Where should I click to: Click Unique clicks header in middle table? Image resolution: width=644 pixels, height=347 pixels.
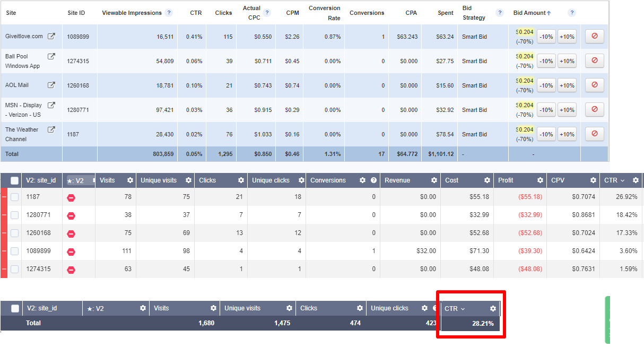[271, 180]
